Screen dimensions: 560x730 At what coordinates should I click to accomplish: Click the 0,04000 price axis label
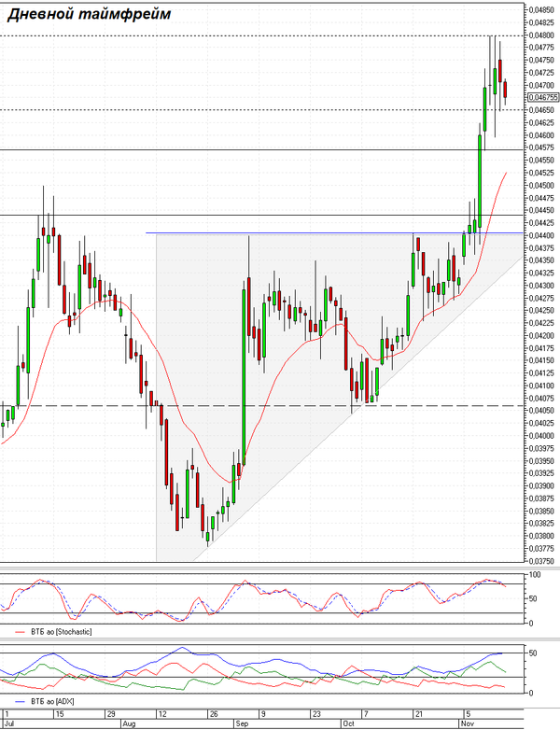click(x=541, y=436)
